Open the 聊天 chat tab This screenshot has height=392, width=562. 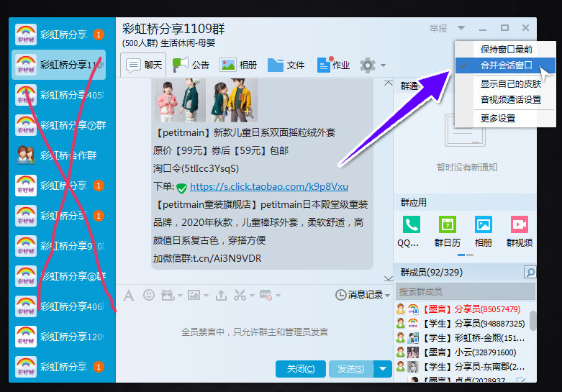tap(143, 65)
